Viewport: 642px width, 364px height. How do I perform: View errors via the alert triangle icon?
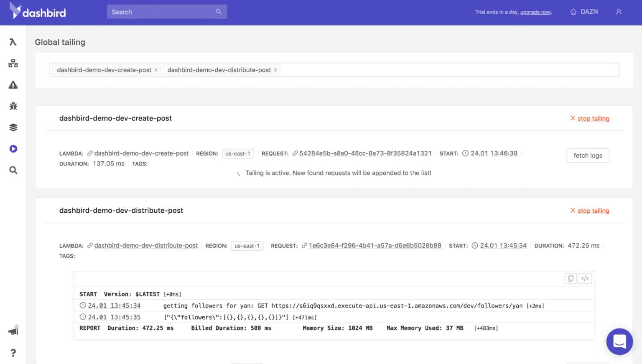point(13,84)
